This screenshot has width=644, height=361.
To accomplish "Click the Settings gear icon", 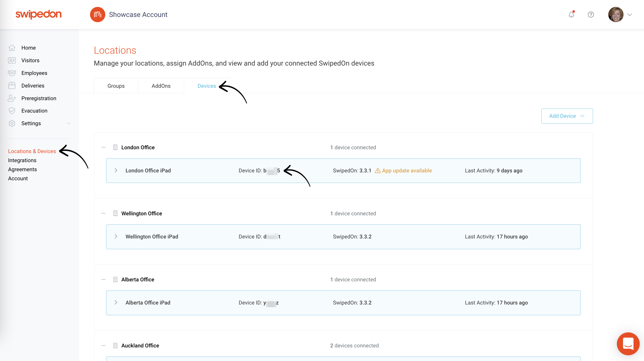I will point(12,123).
